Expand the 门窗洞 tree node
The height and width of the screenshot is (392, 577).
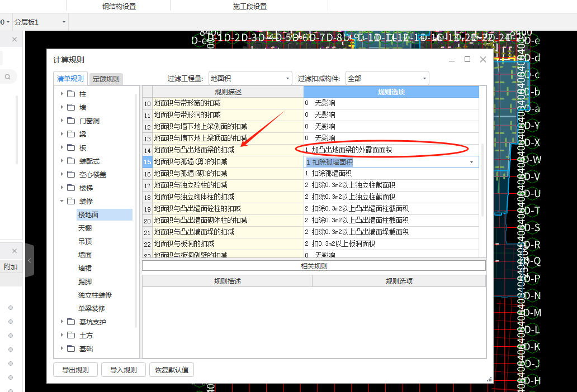(62, 121)
